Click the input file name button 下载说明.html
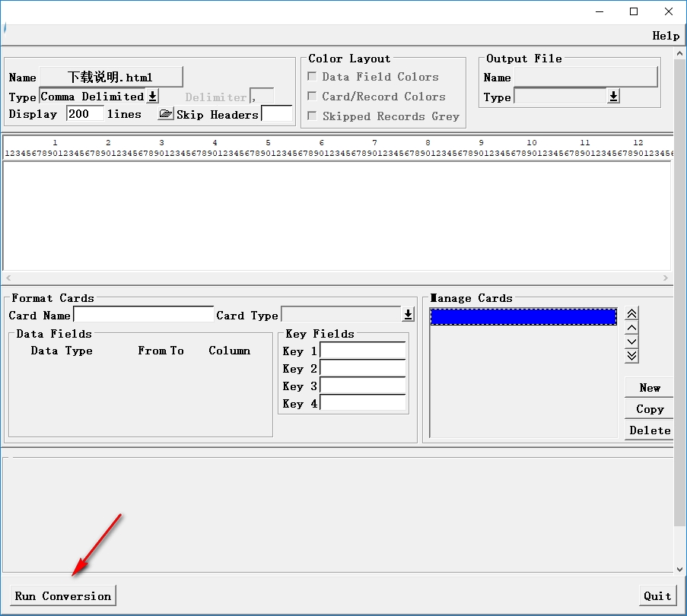The image size is (687, 616). (111, 77)
